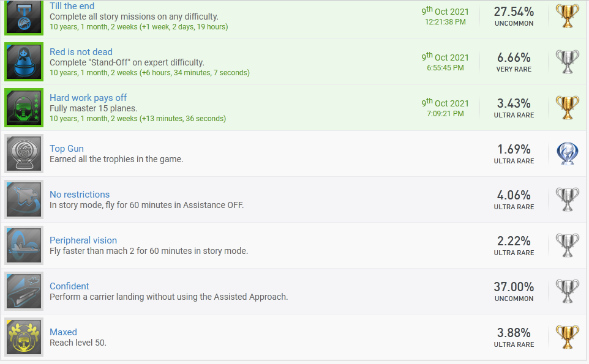Click the Maxed trophy icon
The width and height of the screenshot is (589, 364).
(24, 337)
